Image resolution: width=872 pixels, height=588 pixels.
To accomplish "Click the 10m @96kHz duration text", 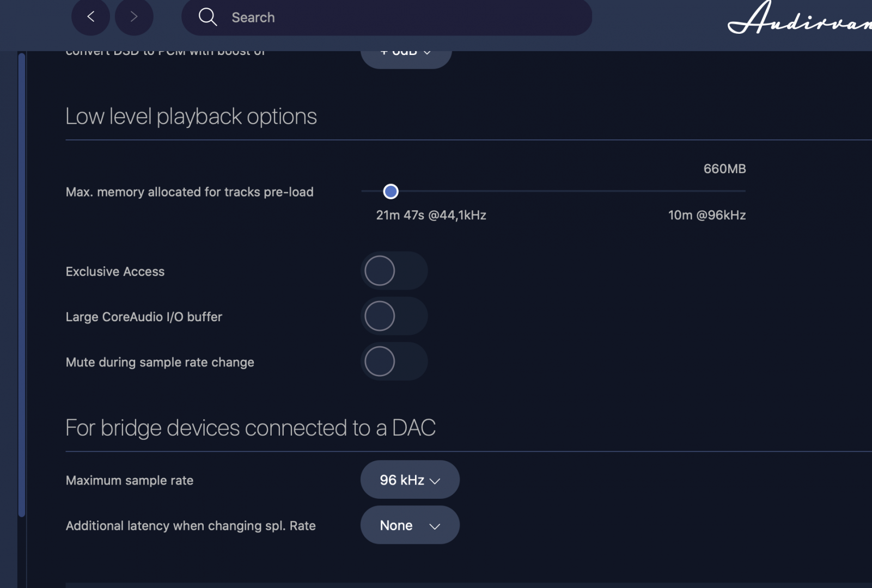I will pos(706,215).
